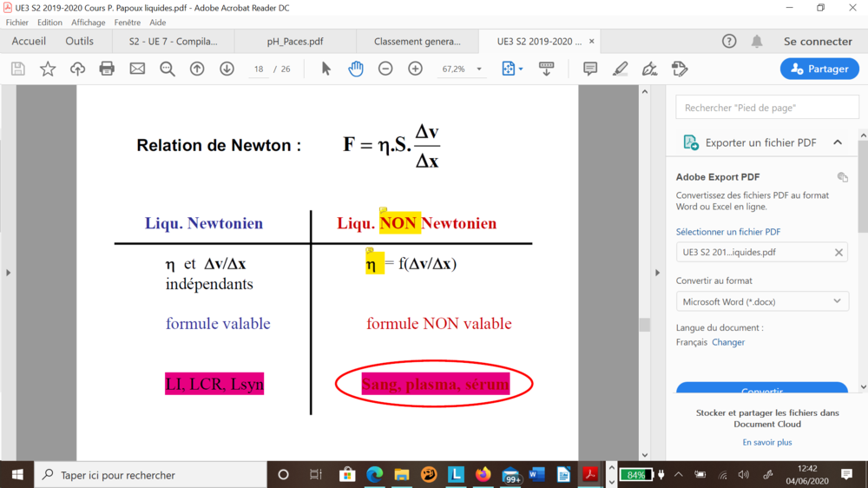Collapse the Exporter un fichier PDF section
This screenshot has width=868, height=488.
tap(838, 142)
